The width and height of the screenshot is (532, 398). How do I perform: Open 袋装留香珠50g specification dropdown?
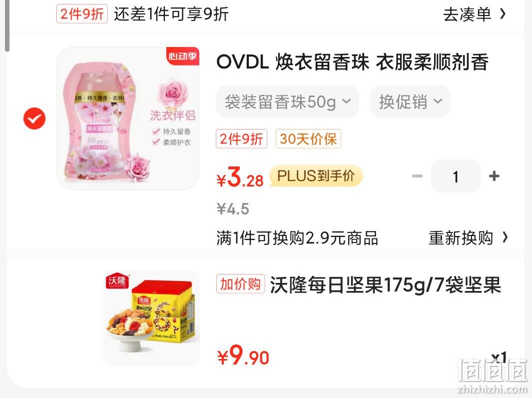click(287, 101)
